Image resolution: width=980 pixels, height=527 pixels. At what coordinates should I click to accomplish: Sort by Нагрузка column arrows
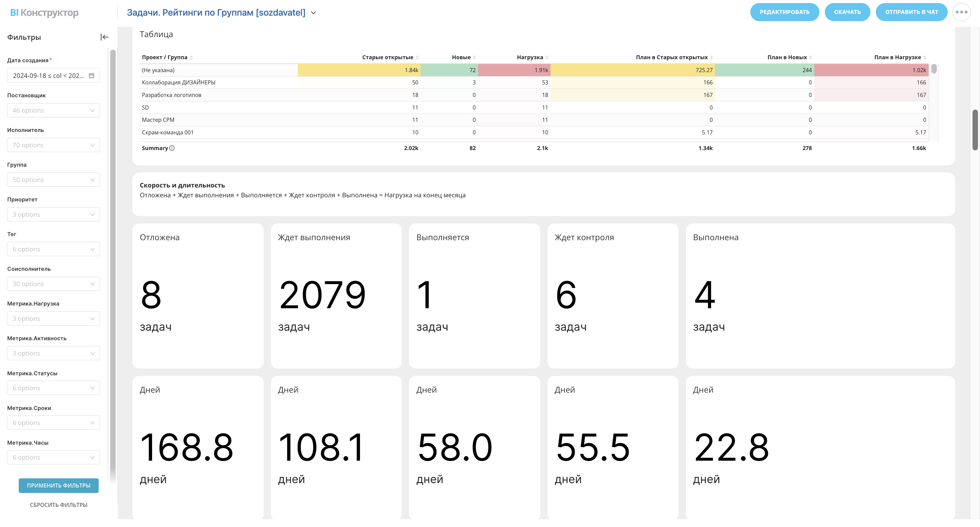(x=547, y=57)
